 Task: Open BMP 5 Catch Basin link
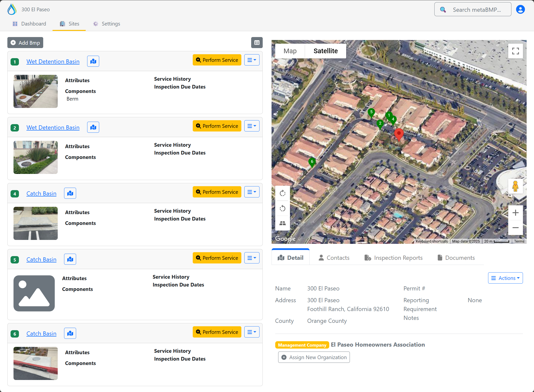click(x=41, y=260)
